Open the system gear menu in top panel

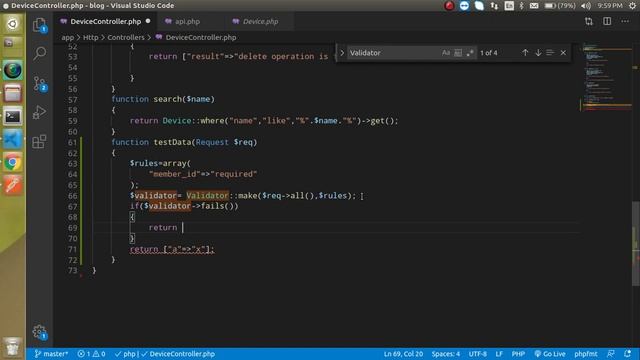pos(632,6)
